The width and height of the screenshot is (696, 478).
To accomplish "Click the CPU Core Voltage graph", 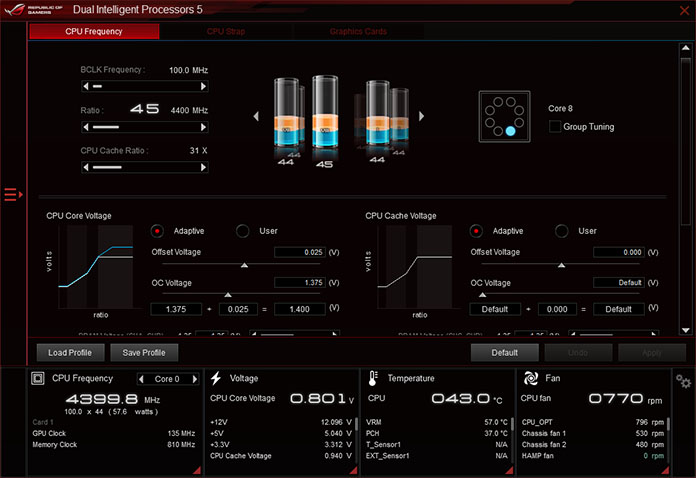I will [x=96, y=267].
